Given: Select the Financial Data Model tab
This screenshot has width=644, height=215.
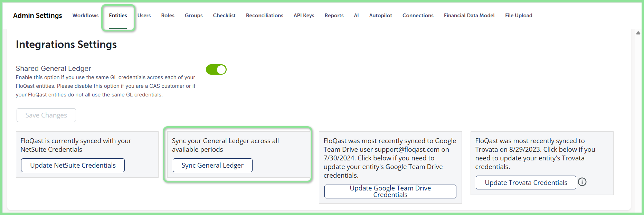Looking at the screenshot, I should 469,16.
